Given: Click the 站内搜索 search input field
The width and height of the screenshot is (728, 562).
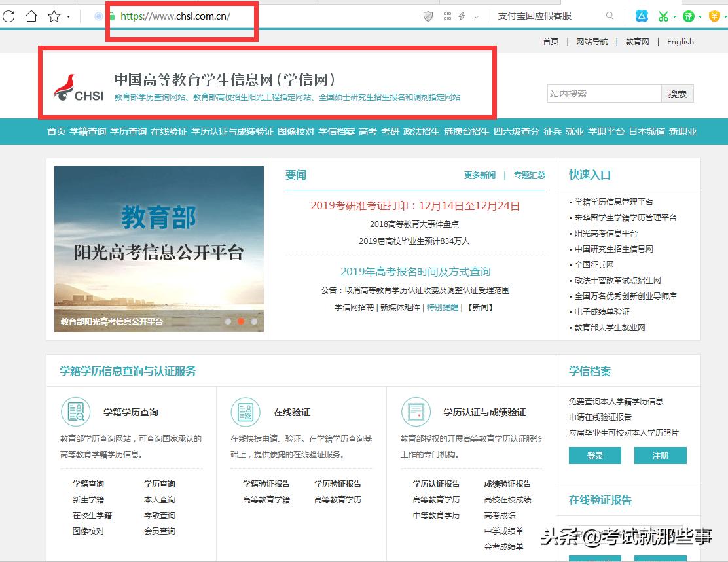Looking at the screenshot, I should (602, 94).
